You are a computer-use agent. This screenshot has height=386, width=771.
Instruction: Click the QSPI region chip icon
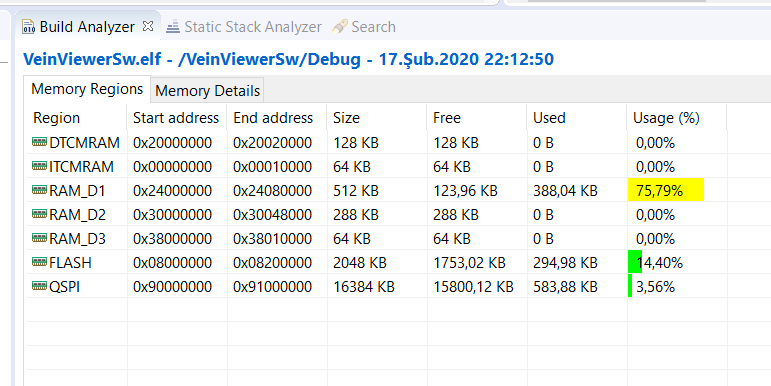[x=39, y=286]
